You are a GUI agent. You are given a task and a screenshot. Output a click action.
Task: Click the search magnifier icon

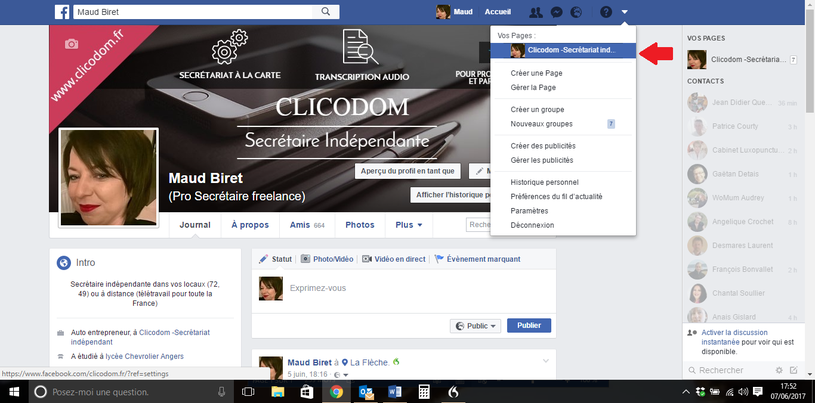[x=325, y=11]
